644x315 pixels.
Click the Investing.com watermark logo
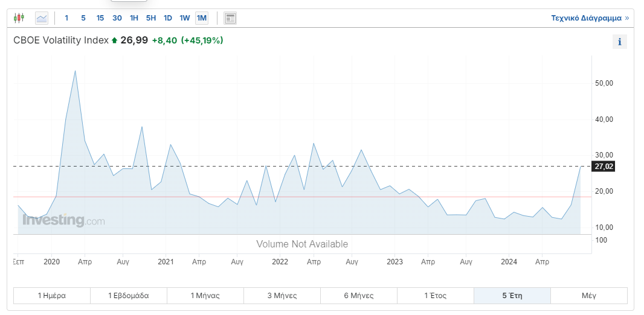coord(63,221)
